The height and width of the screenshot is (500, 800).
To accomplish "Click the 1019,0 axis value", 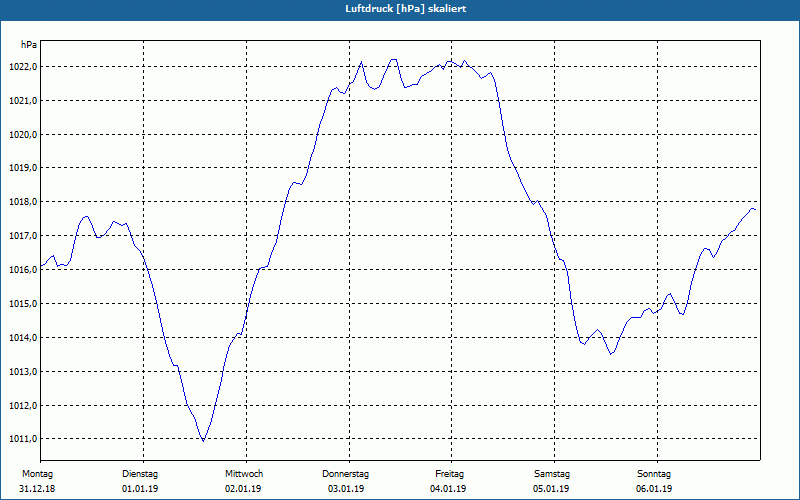I will (x=23, y=168).
